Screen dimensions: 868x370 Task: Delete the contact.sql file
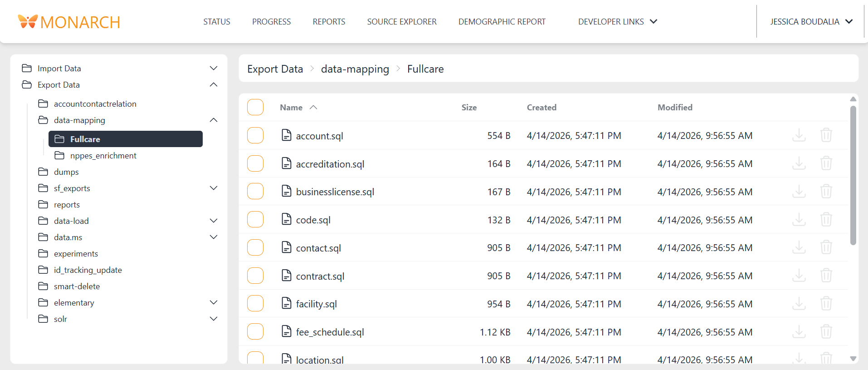[x=826, y=247]
